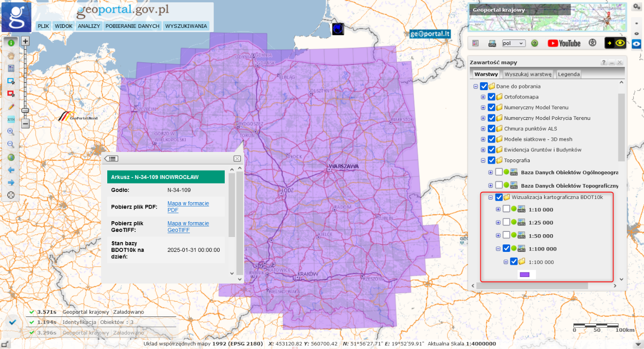Collapse the Topografia folder node
Screen dimensions: 644x349
tap(483, 160)
